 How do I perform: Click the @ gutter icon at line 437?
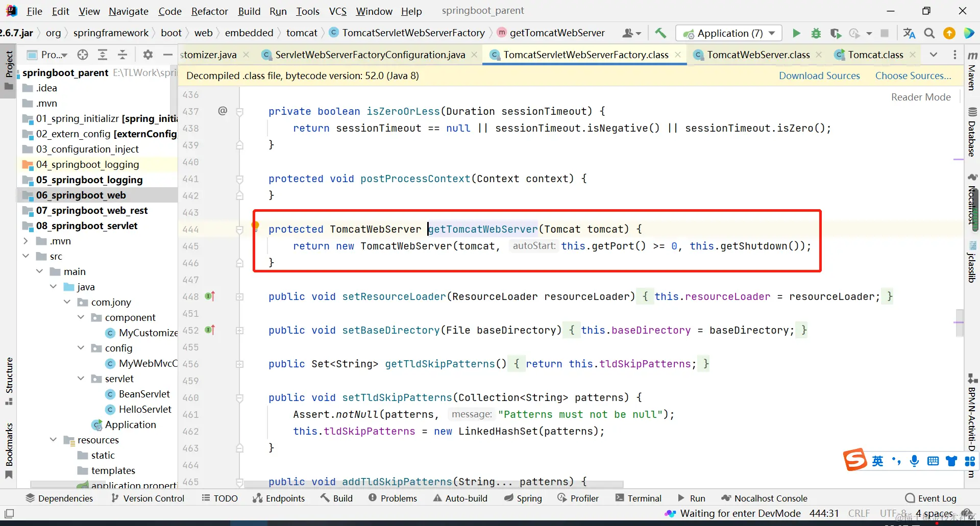(223, 111)
